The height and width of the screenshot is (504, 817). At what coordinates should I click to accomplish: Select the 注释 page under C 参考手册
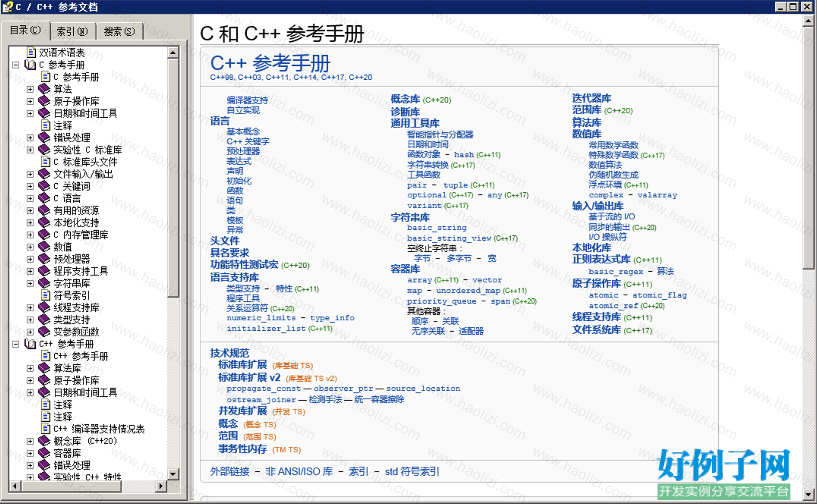click(x=63, y=125)
